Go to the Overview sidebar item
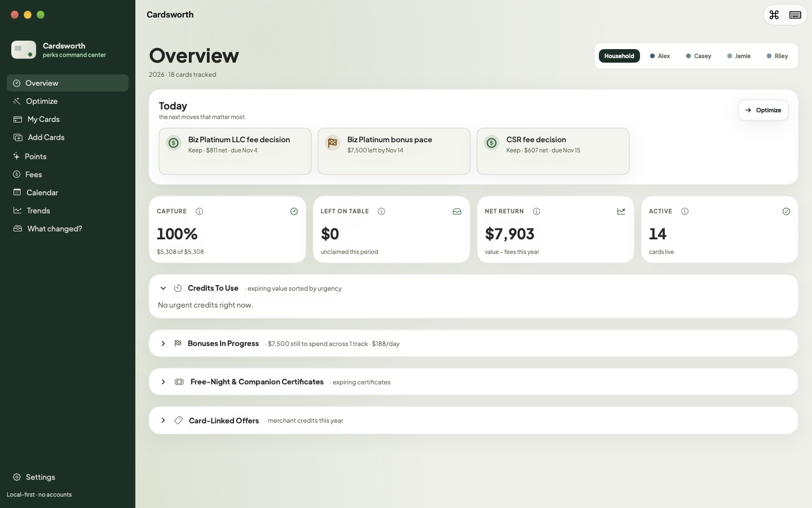Screen dimensions: 812x508 tap(68, 83)
